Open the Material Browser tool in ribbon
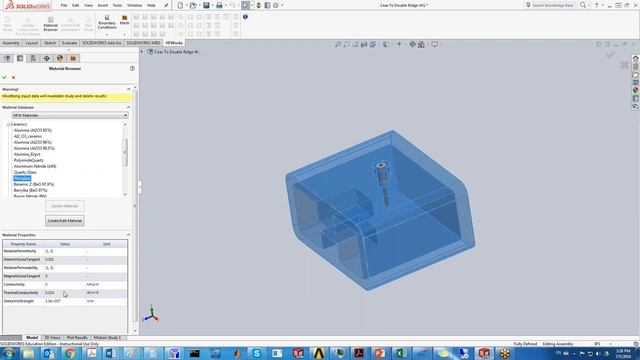The image size is (640, 360). (51, 24)
